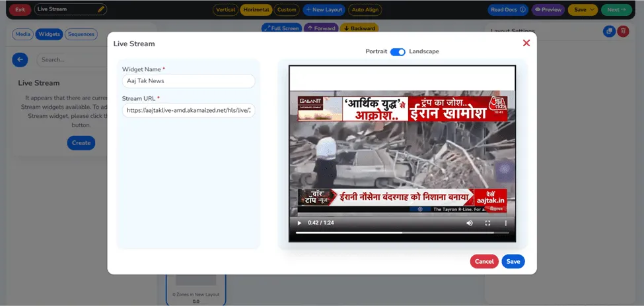Click the 0:42 / 1:24 time display

pyautogui.click(x=321, y=223)
